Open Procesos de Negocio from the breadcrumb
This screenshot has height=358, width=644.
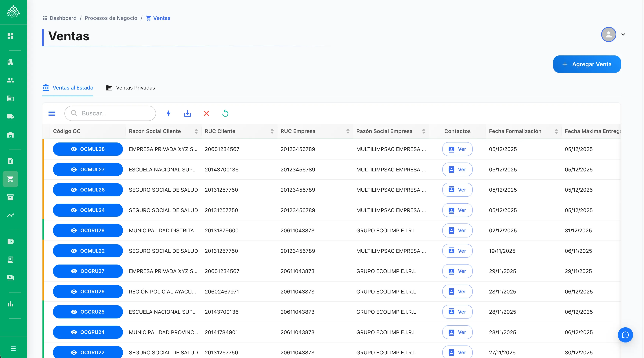[111, 18]
